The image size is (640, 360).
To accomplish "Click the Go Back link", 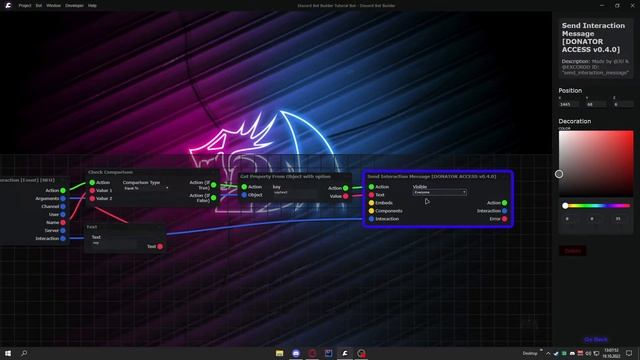I will pyautogui.click(x=596, y=340).
